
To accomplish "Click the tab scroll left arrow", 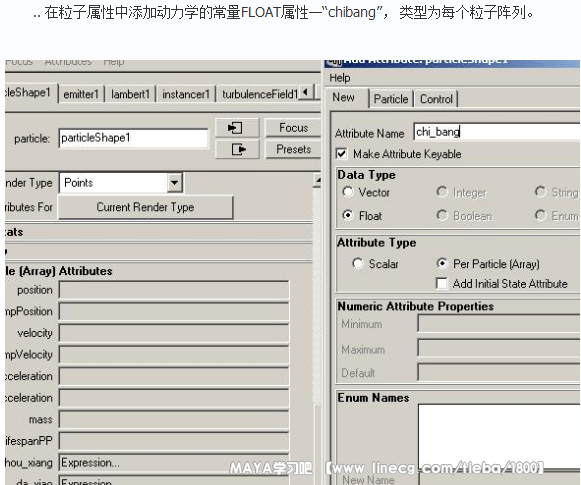I will [306, 92].
